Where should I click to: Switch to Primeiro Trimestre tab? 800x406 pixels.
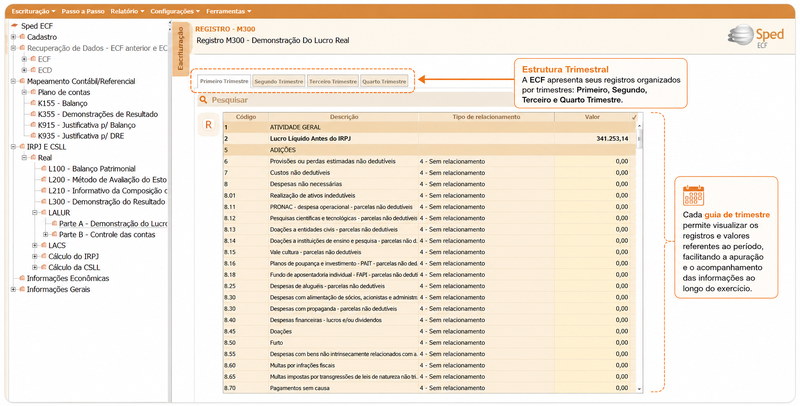224,81
